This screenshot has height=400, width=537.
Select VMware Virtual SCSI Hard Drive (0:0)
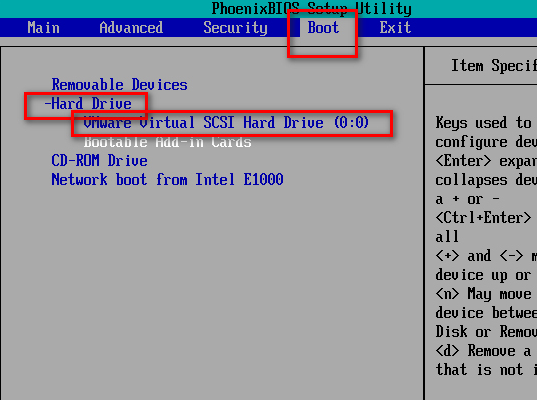click(x=226, y=122)
